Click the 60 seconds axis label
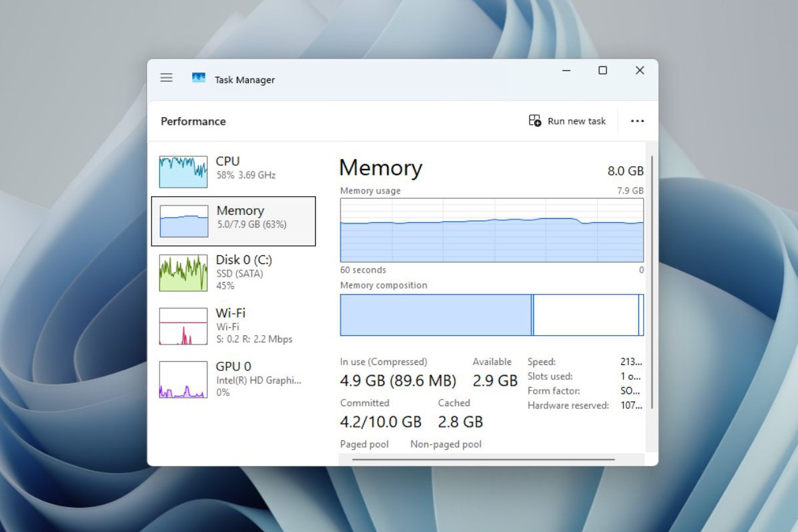Viewport: 798px width, 532px height. (x=363, y=270)
